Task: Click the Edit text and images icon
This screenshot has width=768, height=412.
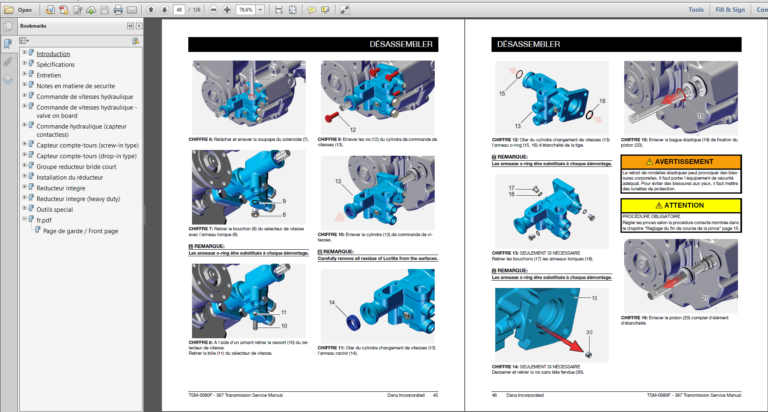Action: pyautogui.click(x=77, y=9)
